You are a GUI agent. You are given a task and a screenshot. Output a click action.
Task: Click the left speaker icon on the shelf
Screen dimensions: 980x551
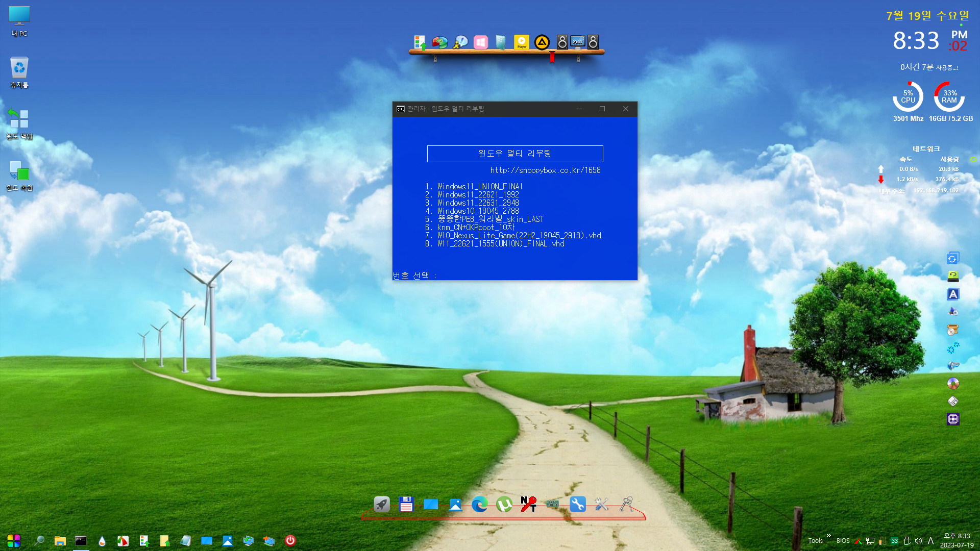[562, 42]
